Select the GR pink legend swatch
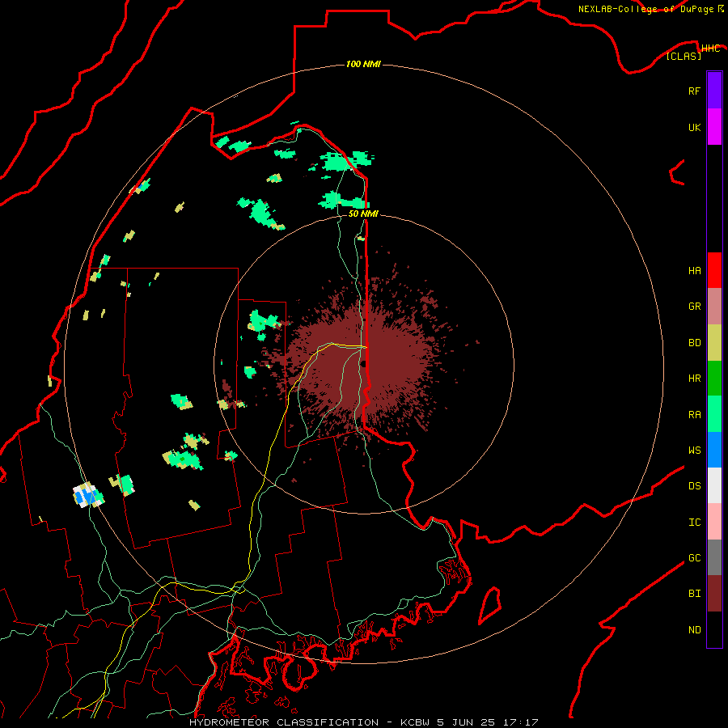The width and height of the screenshot is (728, 728). coord(714,307)
